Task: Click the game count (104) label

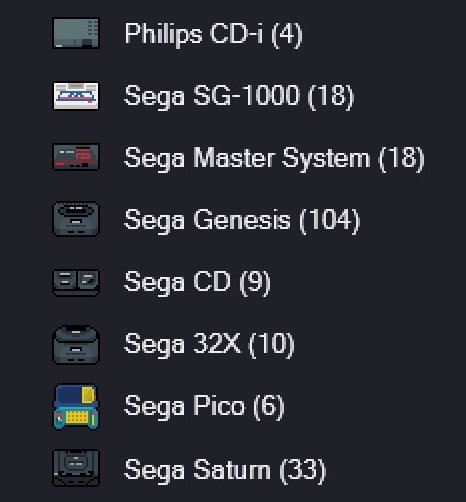Action: [x=330, y=220]
